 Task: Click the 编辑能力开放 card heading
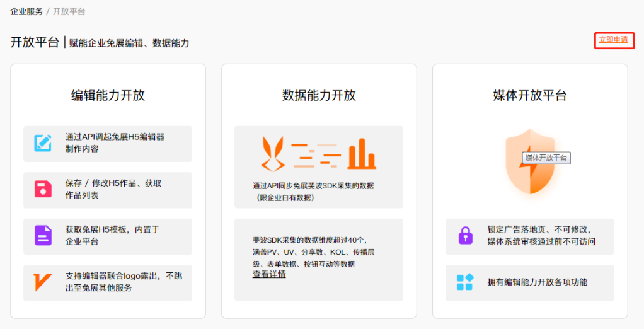[108, 95]
